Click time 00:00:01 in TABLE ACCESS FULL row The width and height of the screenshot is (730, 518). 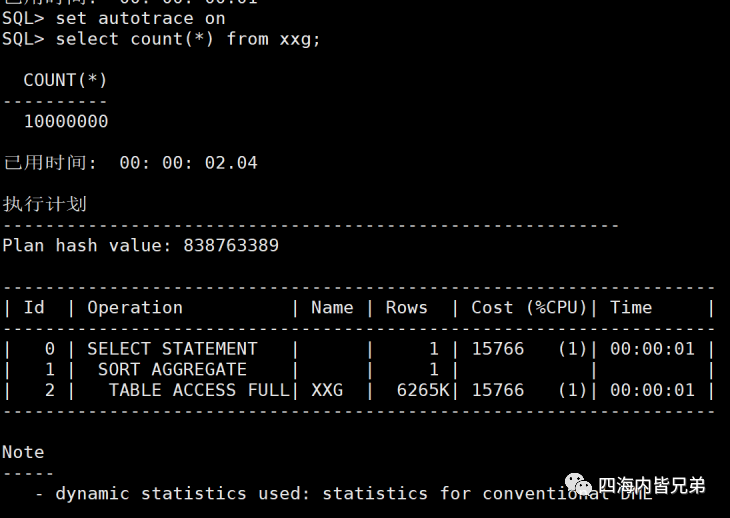point(652,390)
